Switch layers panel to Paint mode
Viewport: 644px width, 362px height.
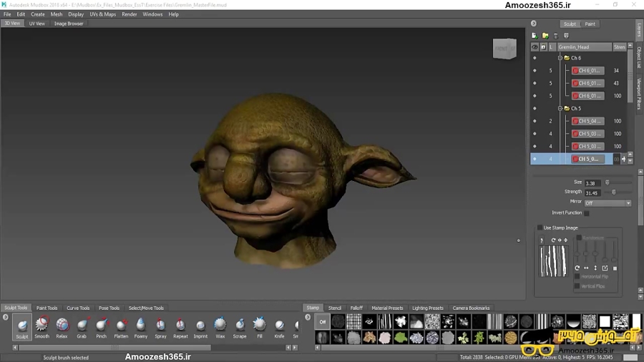(x=590, y=24)
